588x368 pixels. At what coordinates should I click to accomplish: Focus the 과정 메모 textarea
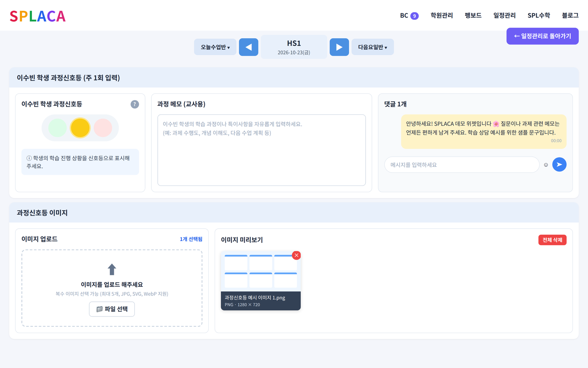pos(262,150)
